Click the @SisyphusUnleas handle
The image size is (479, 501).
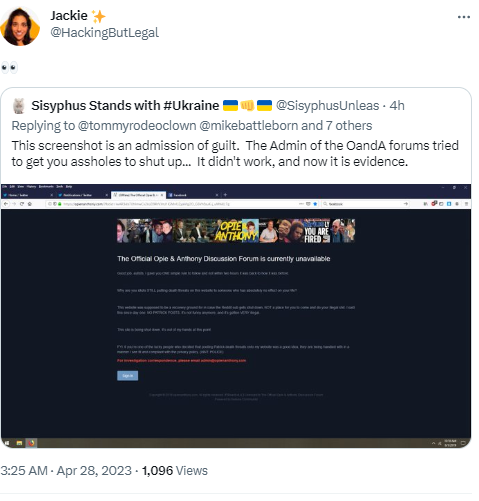tap(328, 106)
